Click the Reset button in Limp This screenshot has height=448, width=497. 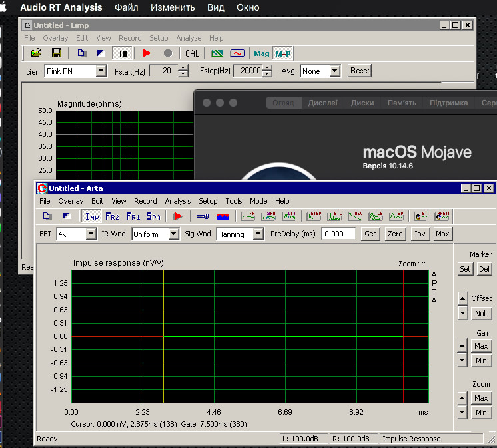pyautogui.click(x=359, y=71)
